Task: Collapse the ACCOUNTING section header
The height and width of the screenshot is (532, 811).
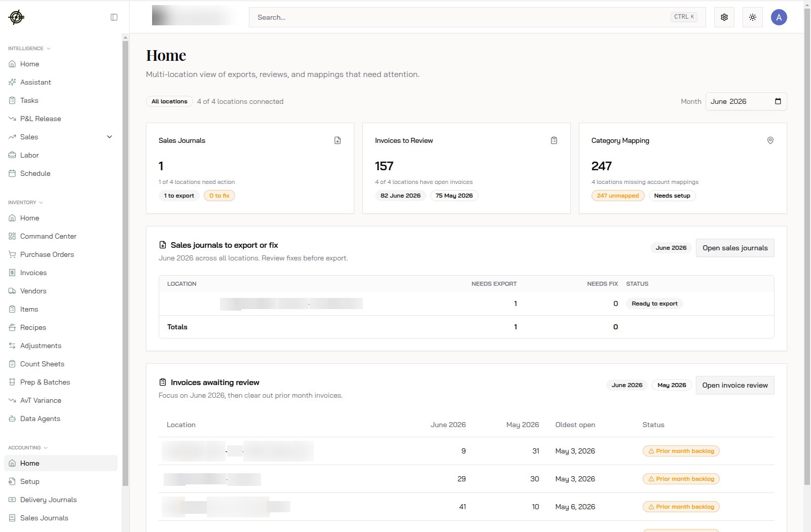Action: point(28,448)
